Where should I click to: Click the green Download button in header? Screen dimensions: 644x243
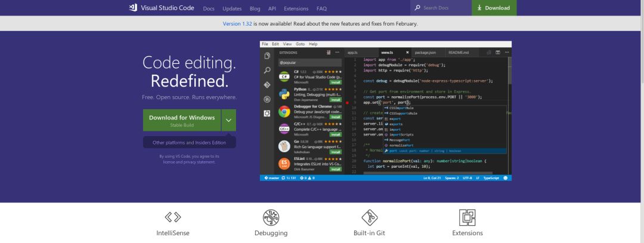pos(494,8)
